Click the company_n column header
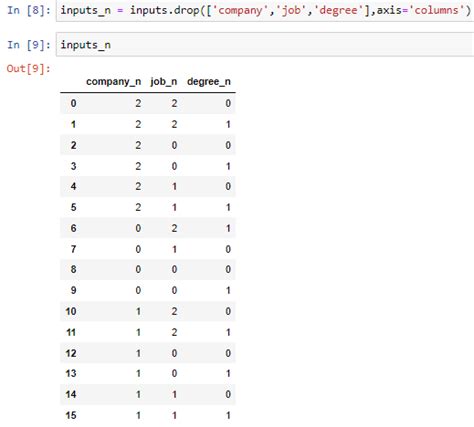 coord(113,82)
